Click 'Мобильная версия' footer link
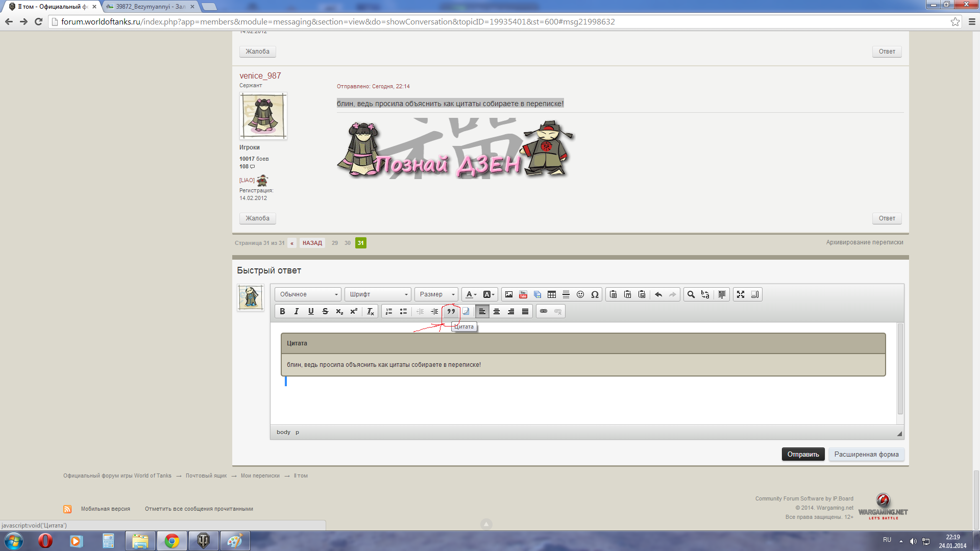Viewport: 980px width, 551px height. tap(106, 509)
